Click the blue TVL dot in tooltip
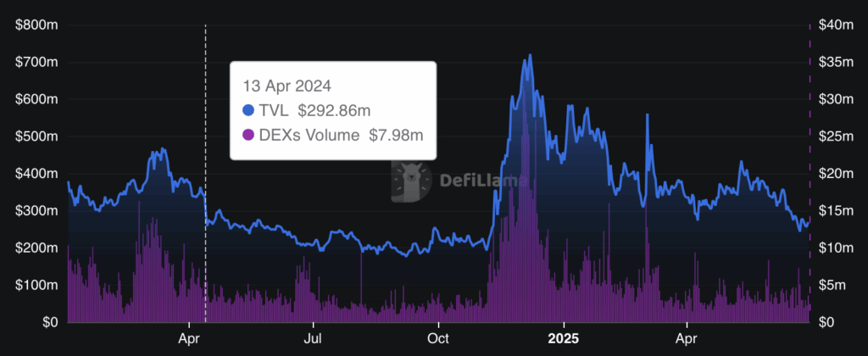The image size is (868, 356). [248, 110]
